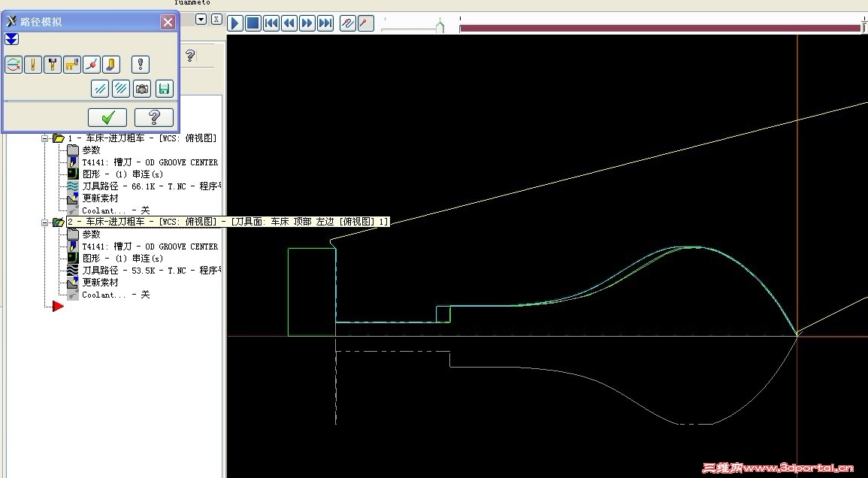
Task: Click 更新素材 under operation 1
Action: 100,198
